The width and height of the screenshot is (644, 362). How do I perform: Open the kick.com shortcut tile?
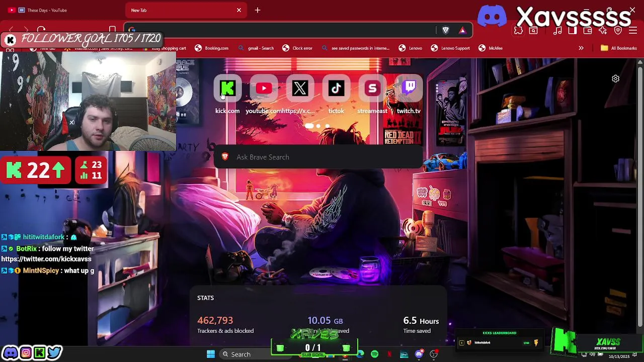(227, 89)
